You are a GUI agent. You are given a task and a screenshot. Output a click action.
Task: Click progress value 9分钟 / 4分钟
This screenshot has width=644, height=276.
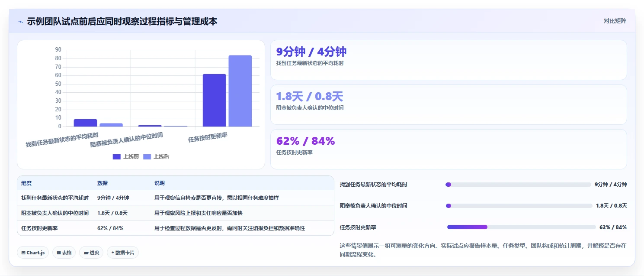tap(611, 185)
